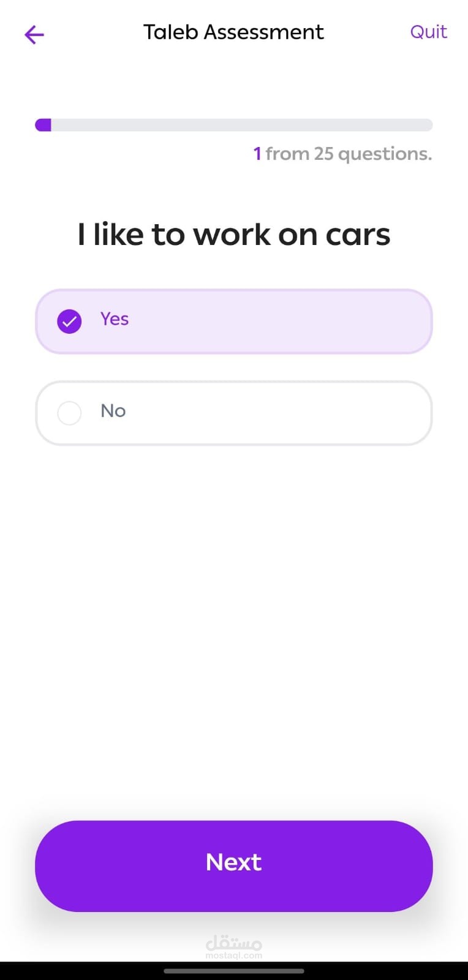The width and height of the screenshot is (468, 980).
Task: Click the word "cars" in the question
Action: [358, 235]
